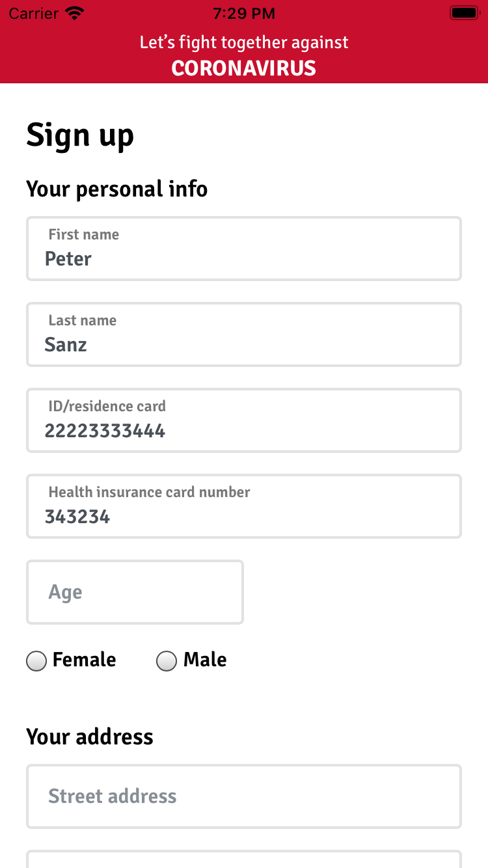
Task: Click the ID/residence card input field
Action: (244, 421)
